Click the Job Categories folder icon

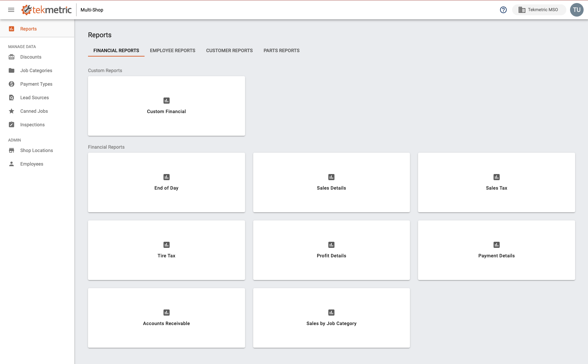click(x=11, y=70)
